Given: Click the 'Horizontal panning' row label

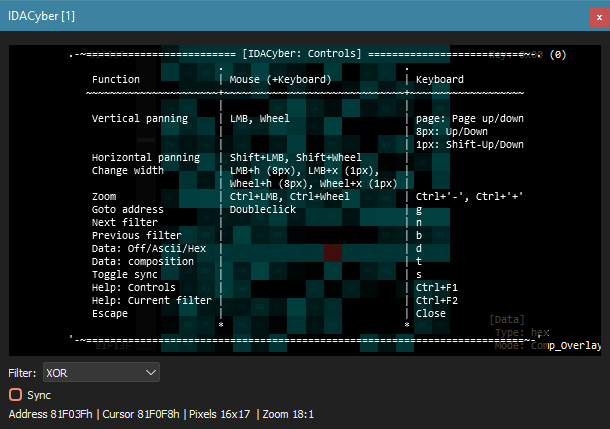Looking at the screenshot, I should coord(146,158).
